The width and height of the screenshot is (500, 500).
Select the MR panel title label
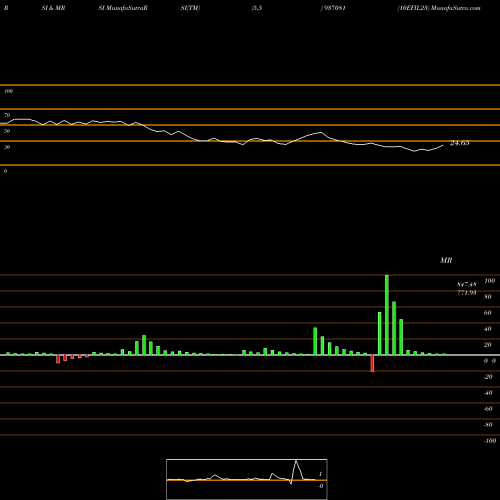click(446, 260)
